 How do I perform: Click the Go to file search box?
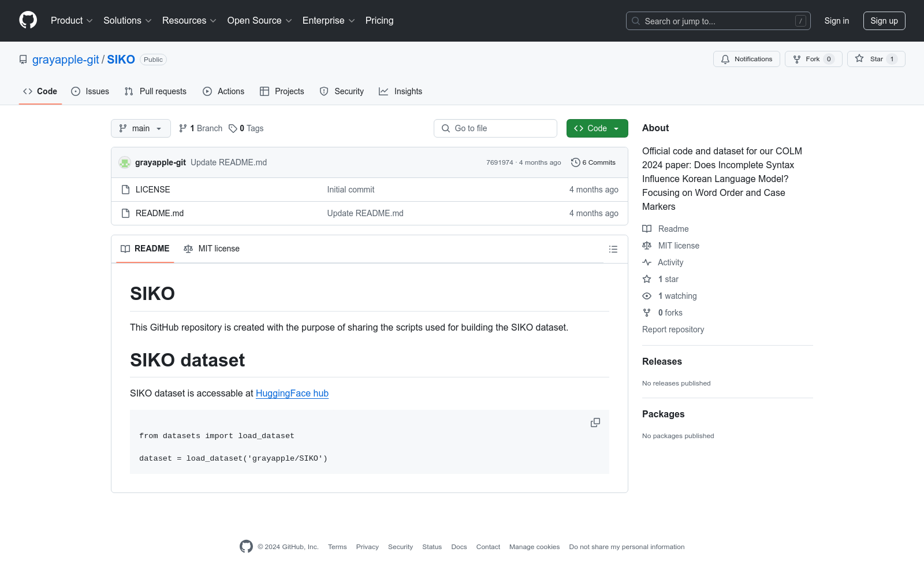[x=495, y=128]
